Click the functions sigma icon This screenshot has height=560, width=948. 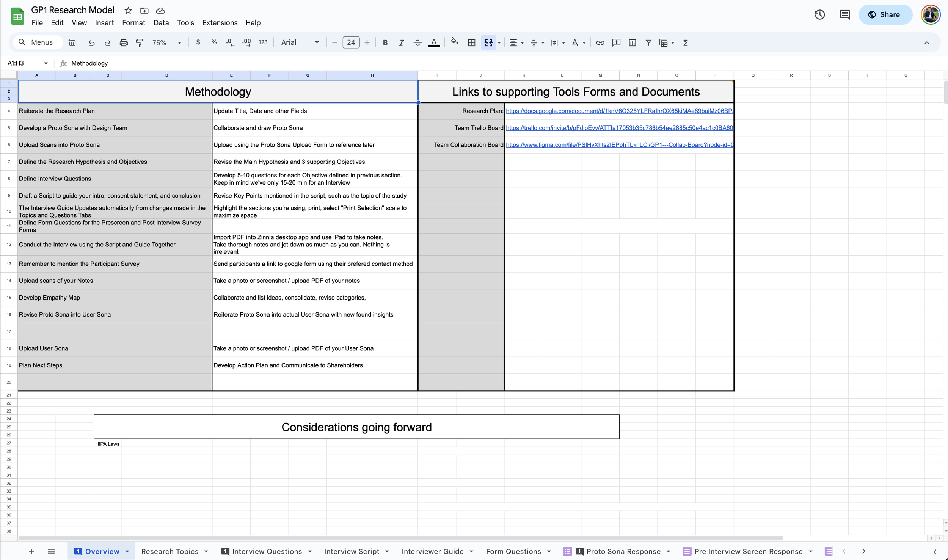[685, 42]
